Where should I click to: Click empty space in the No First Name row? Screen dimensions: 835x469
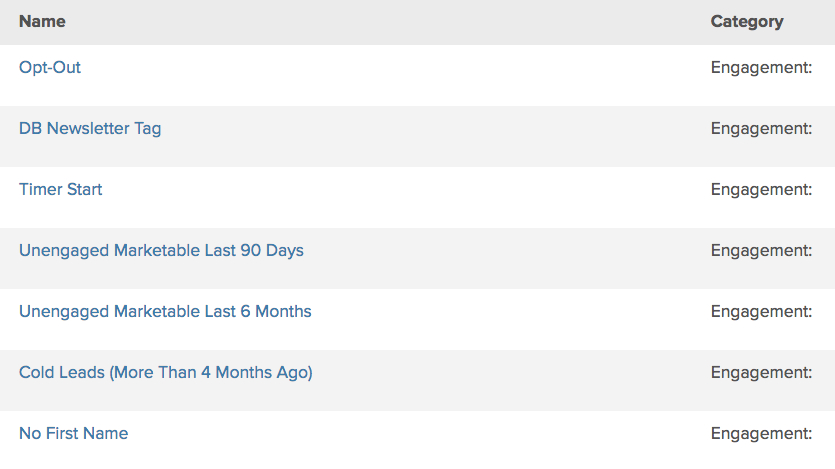pos(400,438)
